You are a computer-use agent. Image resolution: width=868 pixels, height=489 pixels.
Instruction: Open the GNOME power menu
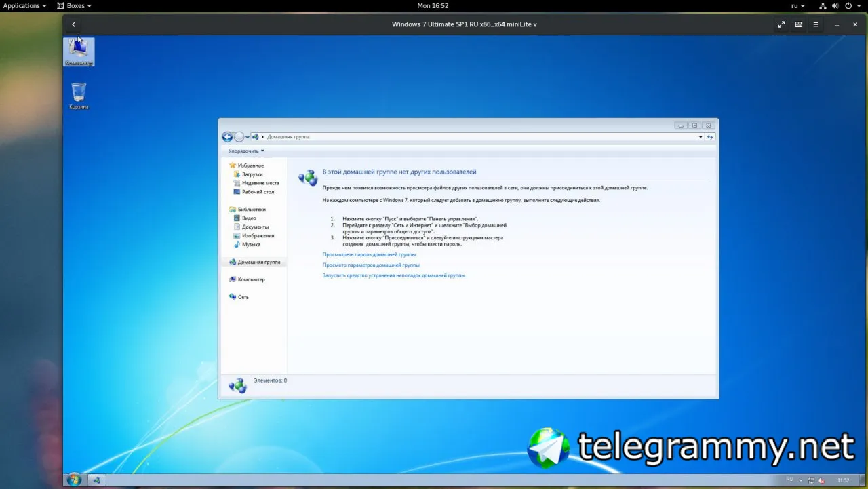point(852,5)
